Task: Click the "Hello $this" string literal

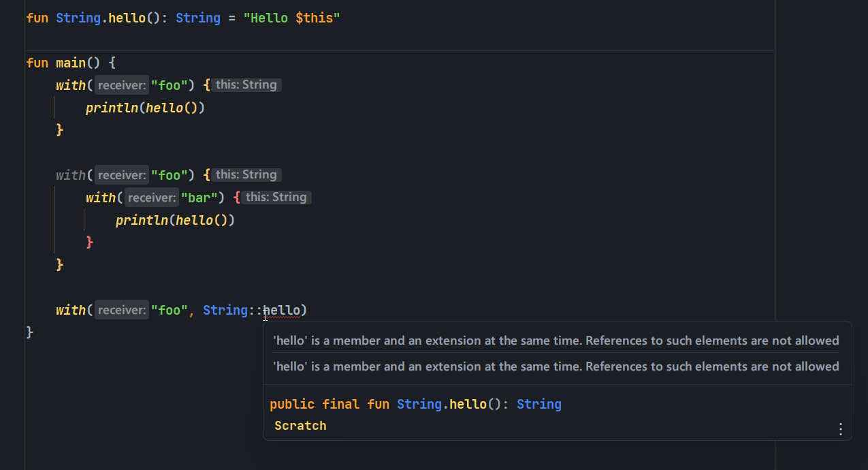Action: tap(292, 17)
